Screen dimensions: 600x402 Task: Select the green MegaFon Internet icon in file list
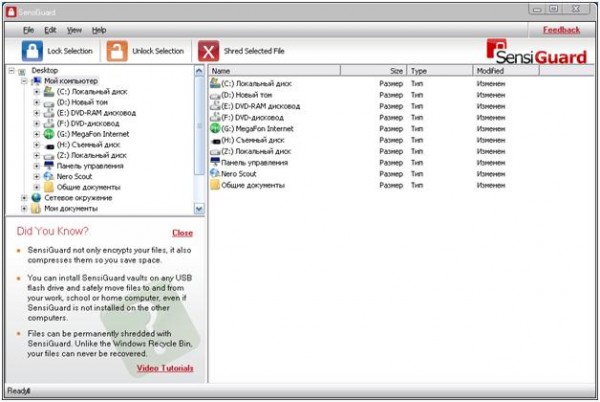pyautogui.click(x=215, y=129)
